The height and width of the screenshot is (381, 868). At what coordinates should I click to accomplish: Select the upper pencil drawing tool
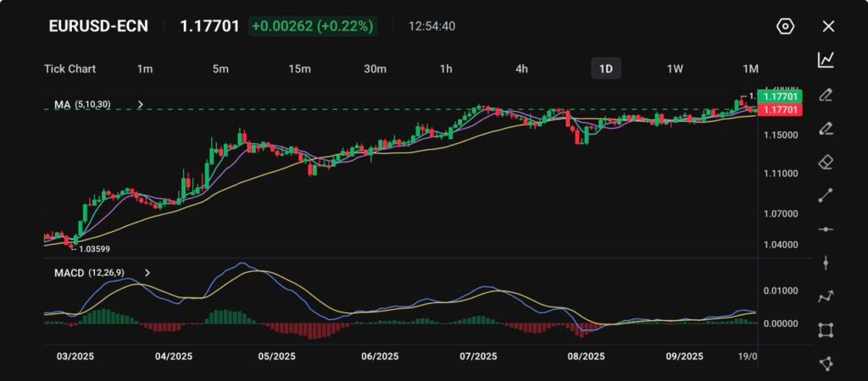click(826, 94)
